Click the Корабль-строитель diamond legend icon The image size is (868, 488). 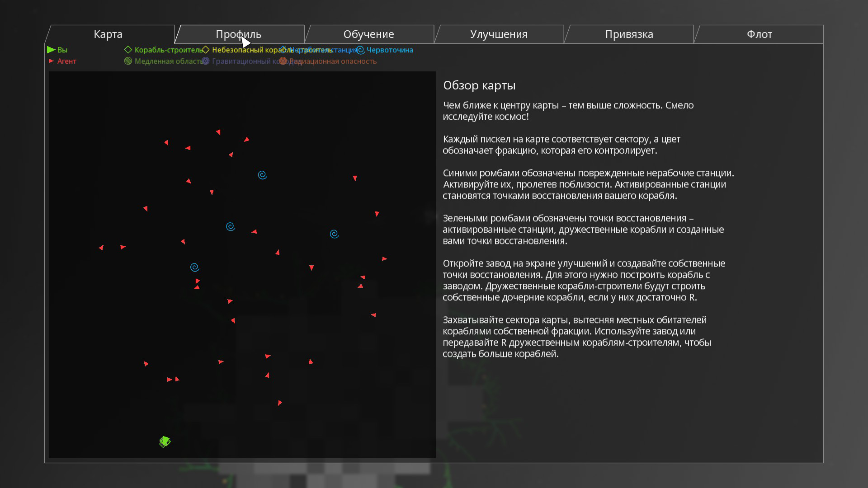pos(128,50)
